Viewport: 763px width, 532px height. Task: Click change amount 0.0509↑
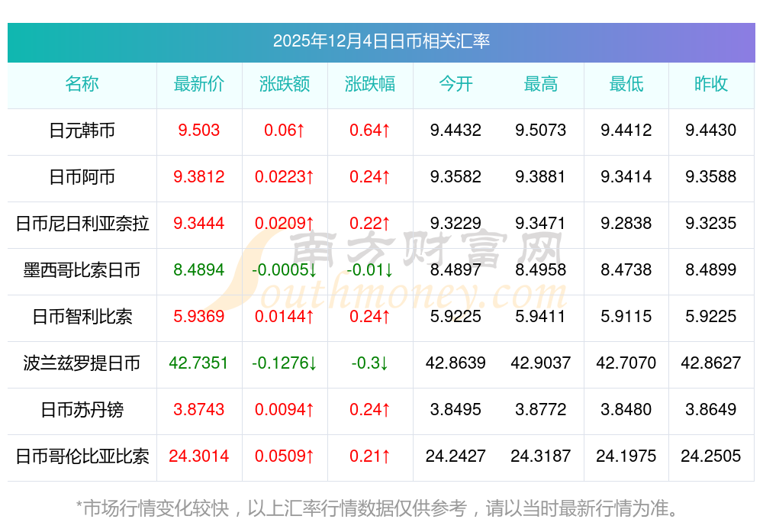click(285, 456)
